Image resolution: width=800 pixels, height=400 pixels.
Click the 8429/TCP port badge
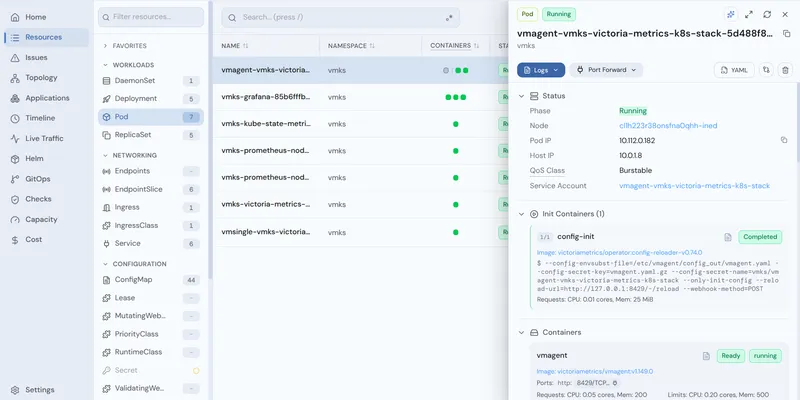click(597, 383)
